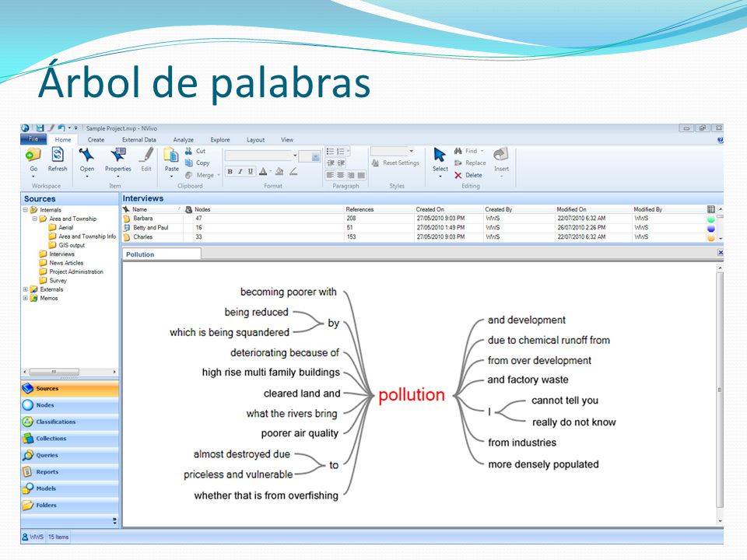747x560 pixels.
Task: Open the External Data ribbon tab
Action: [x=139, y=139]
